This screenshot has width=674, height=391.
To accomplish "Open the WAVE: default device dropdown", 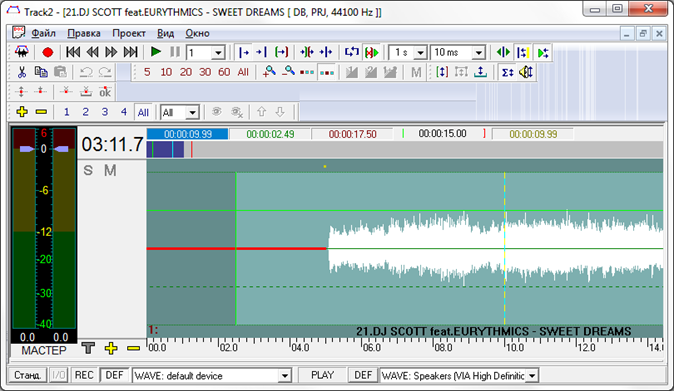I will (285, 376).
